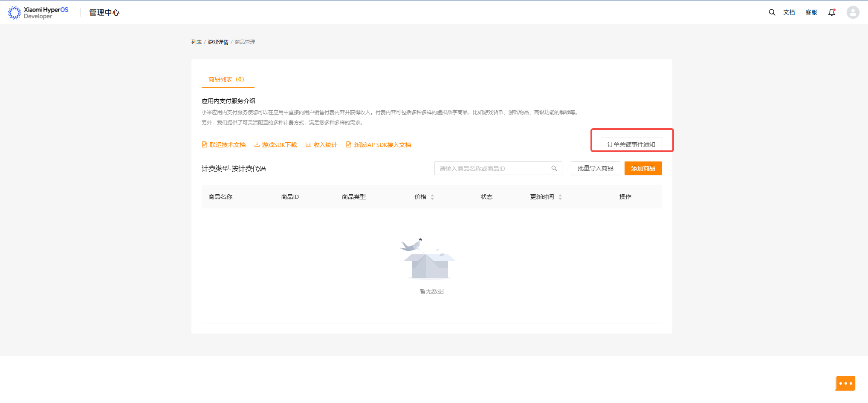Open 文档 in the top navigation
Viewport: 868px width, 403px height.
click(x=789, y=12)
